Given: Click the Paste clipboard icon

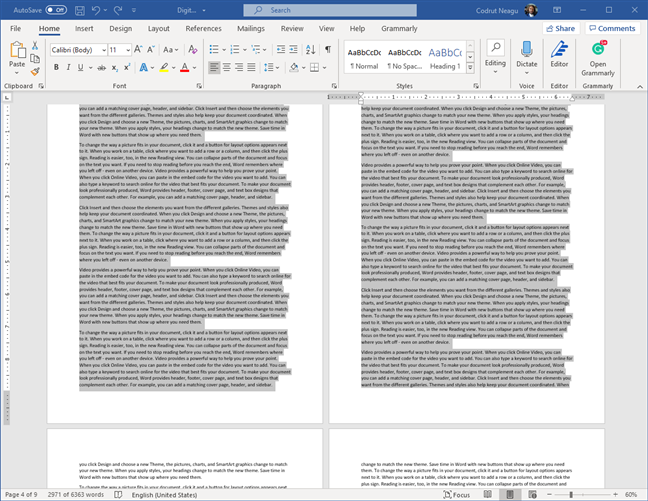Looking at the screenshot, I should pyautogui.click(x=17, y=50).
